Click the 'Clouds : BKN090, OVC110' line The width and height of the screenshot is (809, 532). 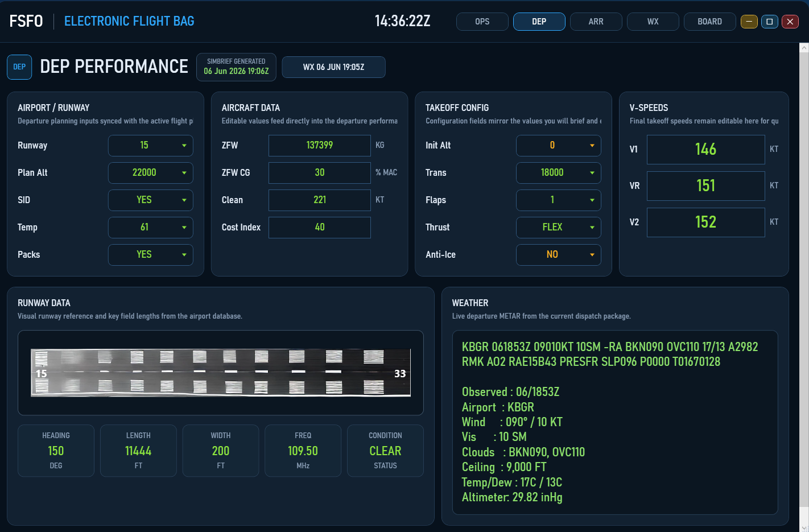(523, 452)
